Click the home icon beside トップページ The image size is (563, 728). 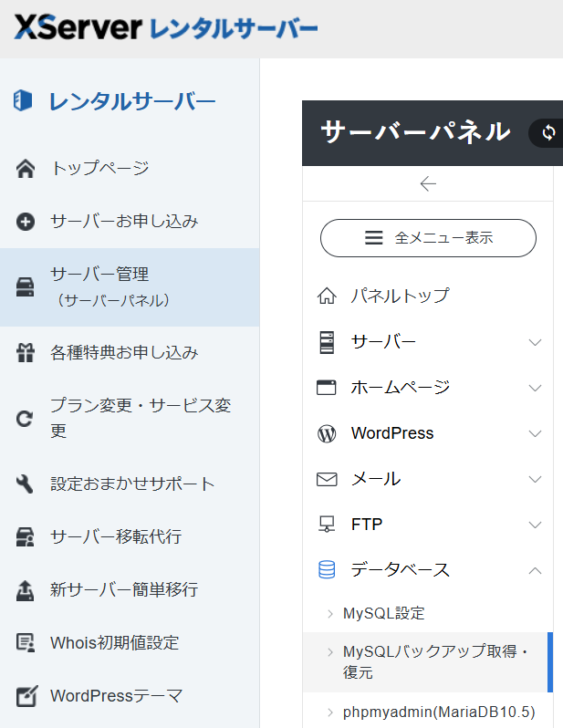pos(26,169)
